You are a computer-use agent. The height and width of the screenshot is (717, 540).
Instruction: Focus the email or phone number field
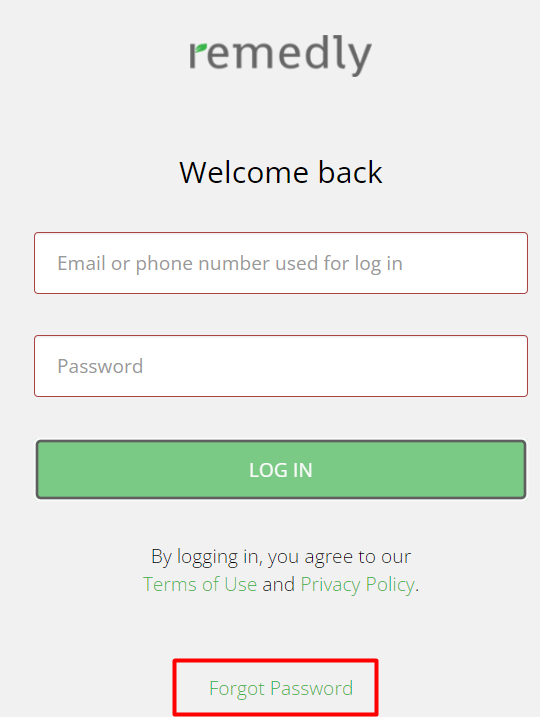click(281, 263)
